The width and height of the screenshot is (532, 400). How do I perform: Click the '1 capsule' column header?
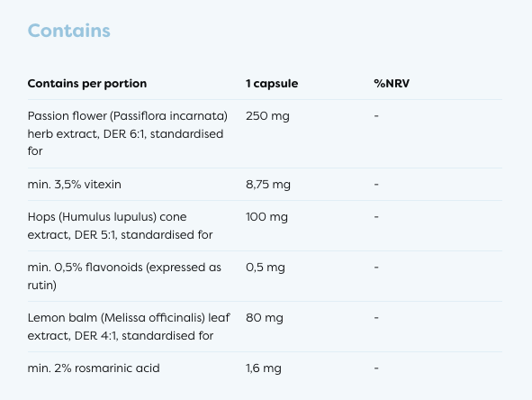[x=272, y=84]
